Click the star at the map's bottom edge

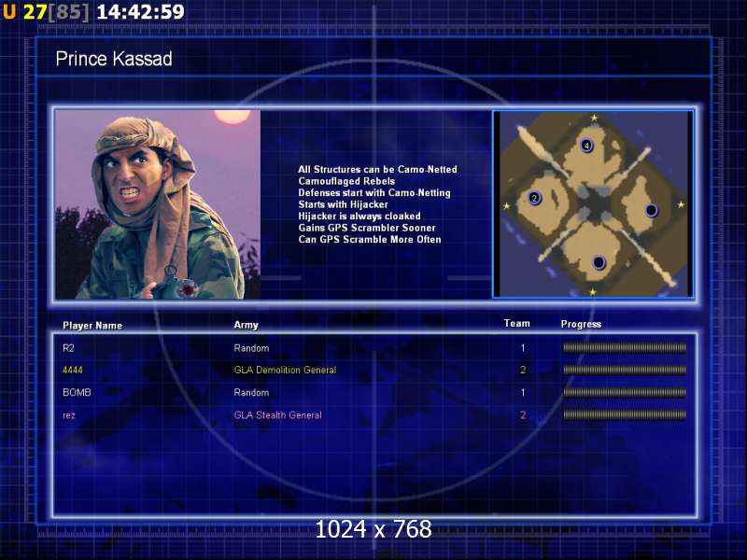[x=592, y=292]
